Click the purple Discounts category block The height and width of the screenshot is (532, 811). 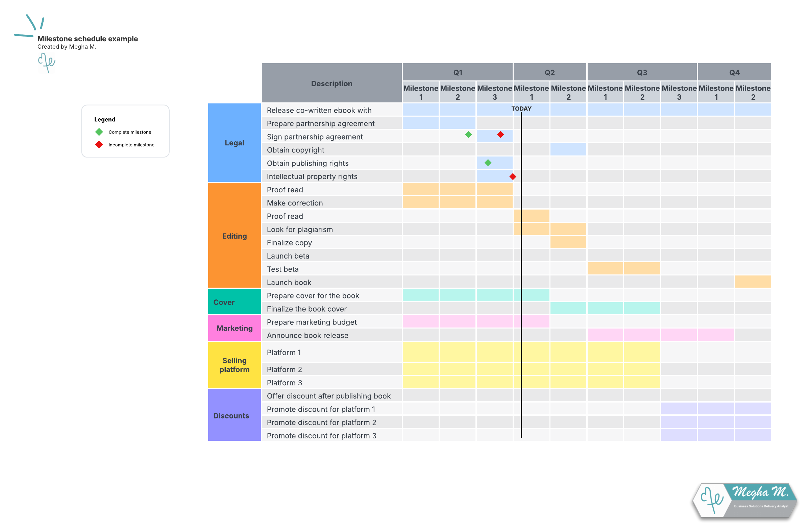(235, 415)
